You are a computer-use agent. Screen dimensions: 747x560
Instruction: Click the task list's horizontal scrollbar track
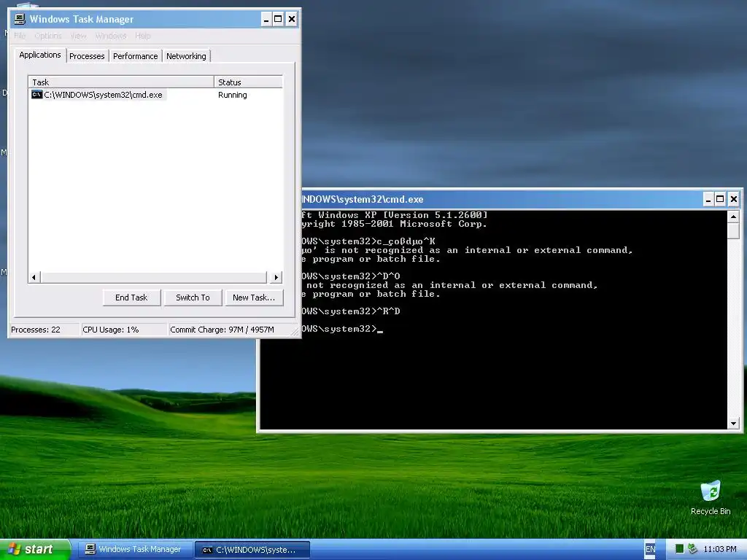click(x=155, y=277)
